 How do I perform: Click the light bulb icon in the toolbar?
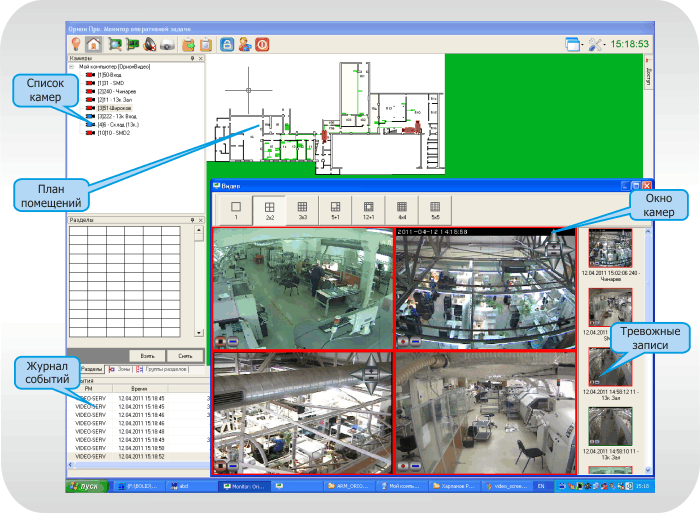(76, 44)
